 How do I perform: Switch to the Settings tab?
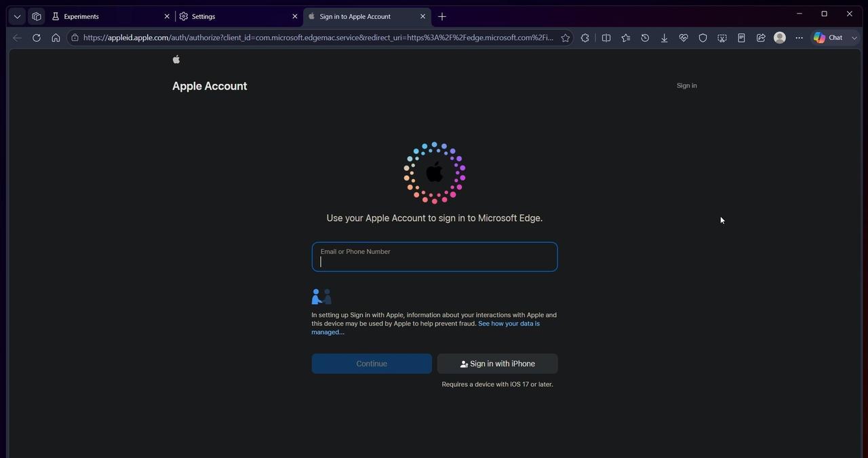click(237, 16)
